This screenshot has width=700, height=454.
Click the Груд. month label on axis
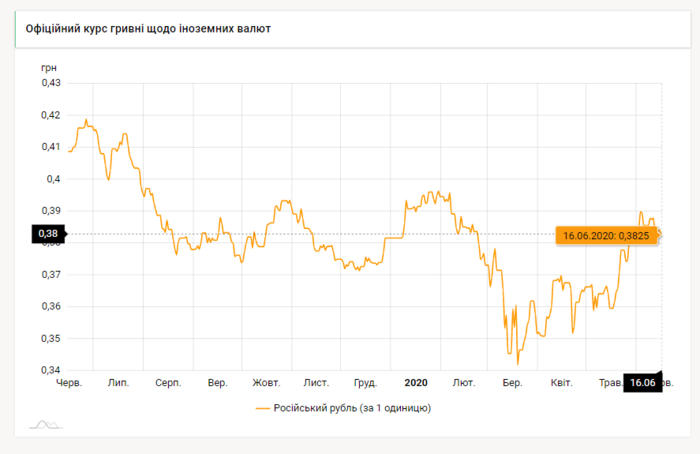366,383
